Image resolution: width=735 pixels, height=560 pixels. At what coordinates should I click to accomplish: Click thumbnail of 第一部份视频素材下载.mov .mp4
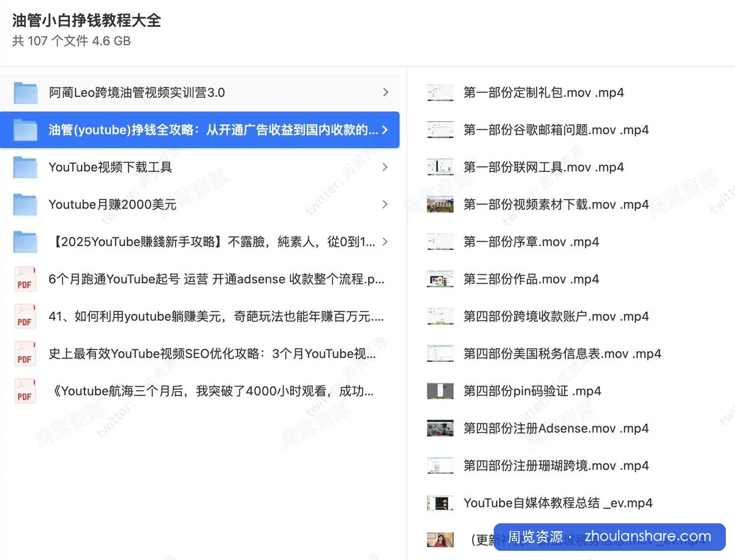click(440, 204)
